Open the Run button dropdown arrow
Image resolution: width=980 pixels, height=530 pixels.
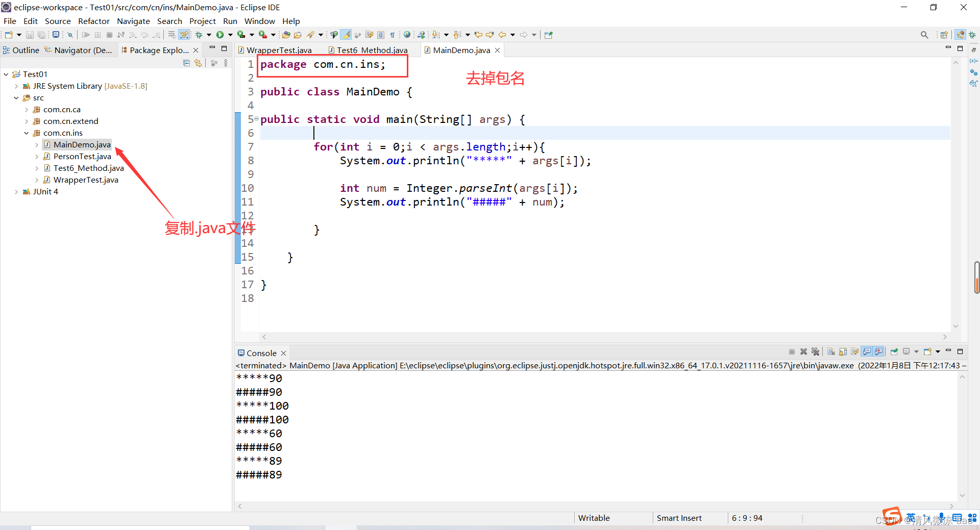point(230,35)
